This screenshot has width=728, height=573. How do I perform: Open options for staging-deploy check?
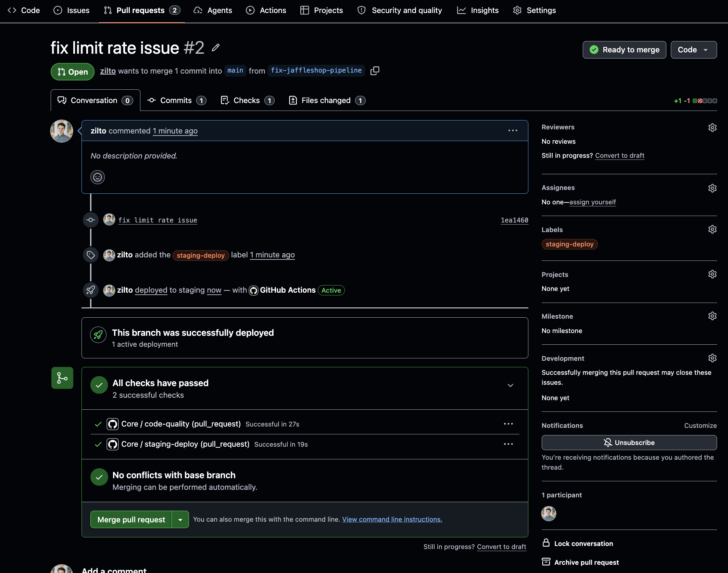(508, 444)
